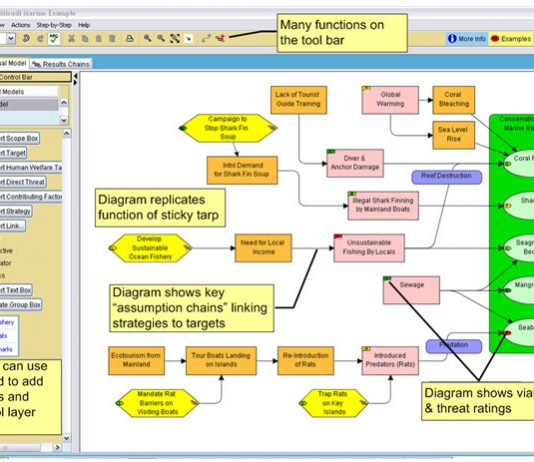This screenshot has width=534, height=462.
Task: Click the undo arrow toolbar icon
Action: point(26,38)
